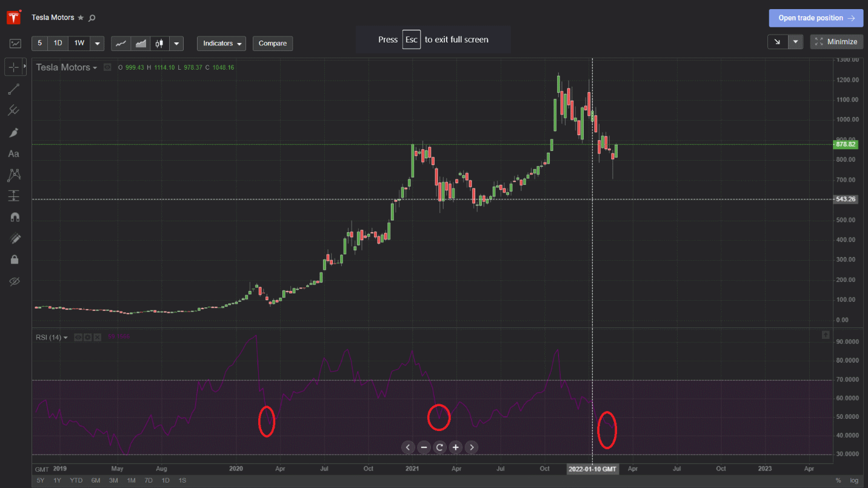Select the measure/projection tool

pos(14,196)
